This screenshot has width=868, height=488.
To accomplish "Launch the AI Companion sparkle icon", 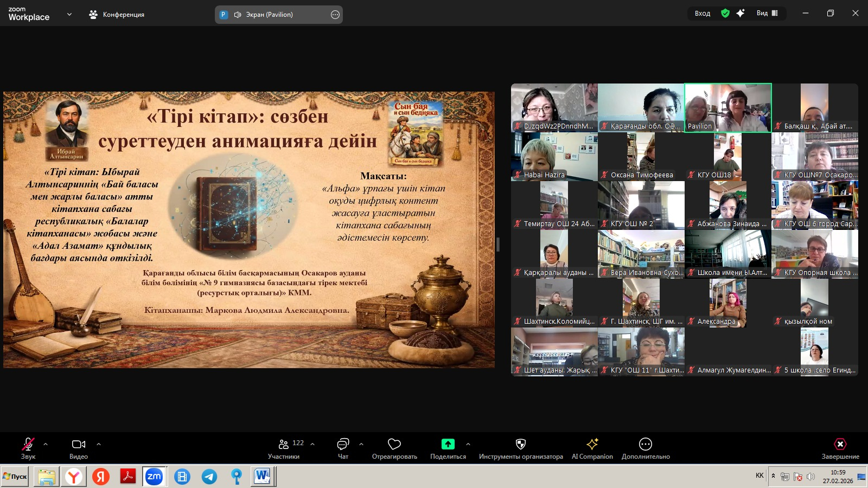I will pos(592,445).
